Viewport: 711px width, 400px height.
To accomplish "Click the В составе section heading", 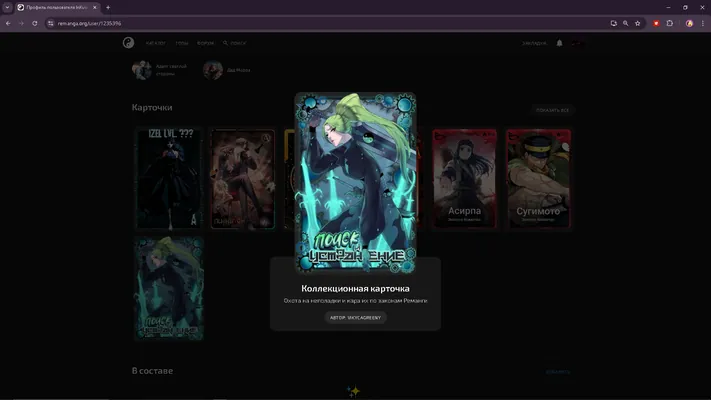I will pyautogui.click(x=152, y=371).
